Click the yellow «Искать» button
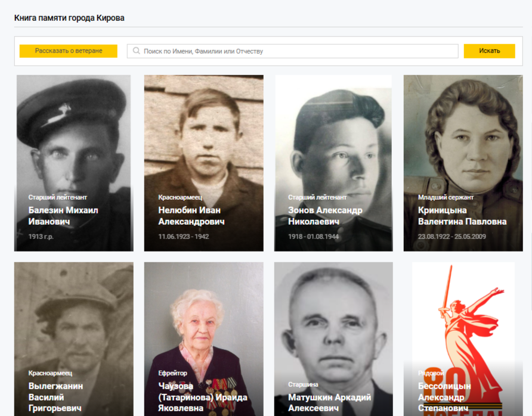This screenshot has height=416, width=532. (489, 51)
